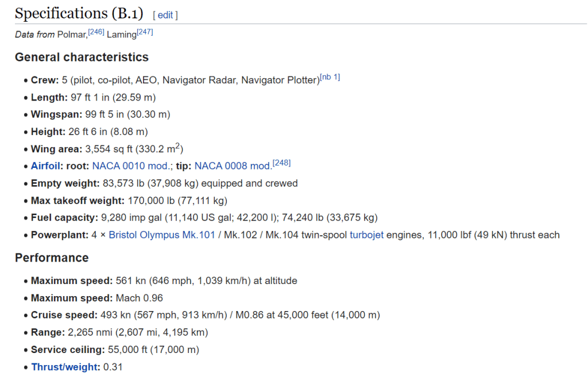Click the Specifications (B.1) heading
Image resolution: width=588 pixels, height=380 pixels.
click(x=79, y=14)
